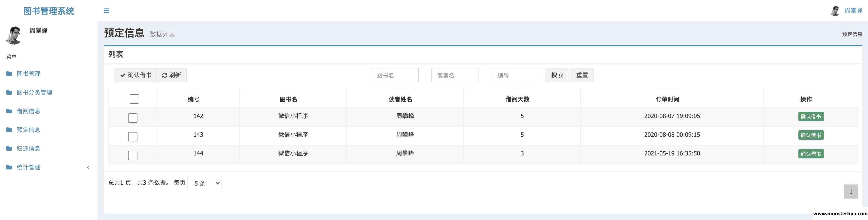868x220 pixels.
Task: Confirm borrowing for order 144
Action: click(811, 154)
